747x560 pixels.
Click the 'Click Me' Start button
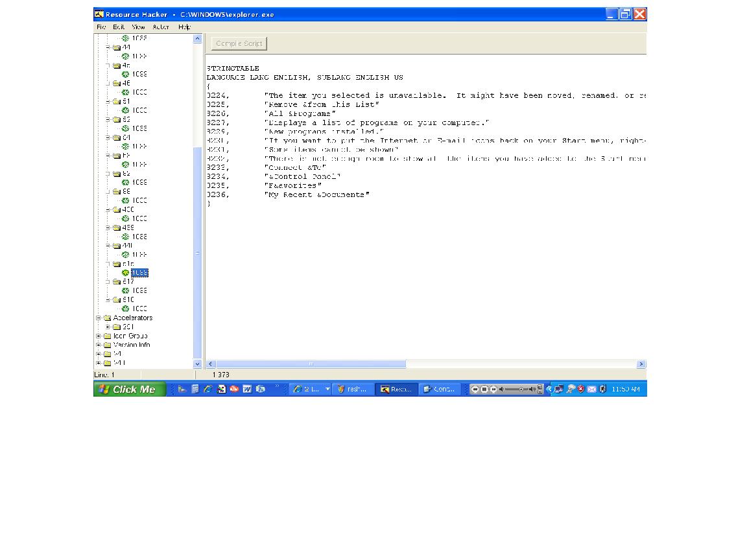coord(130,389)
